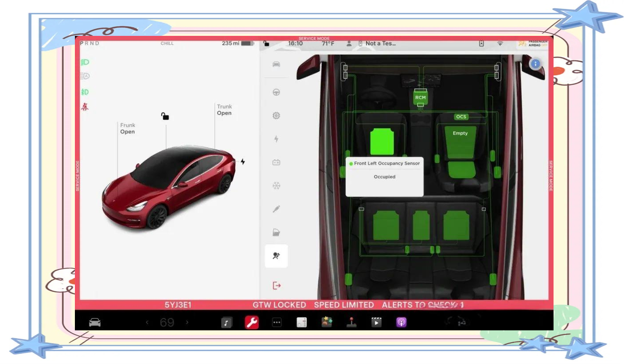Open the Toybox app icon
Image resolution: width=624 pixels, height=364 pixels.
pos(327,322)
